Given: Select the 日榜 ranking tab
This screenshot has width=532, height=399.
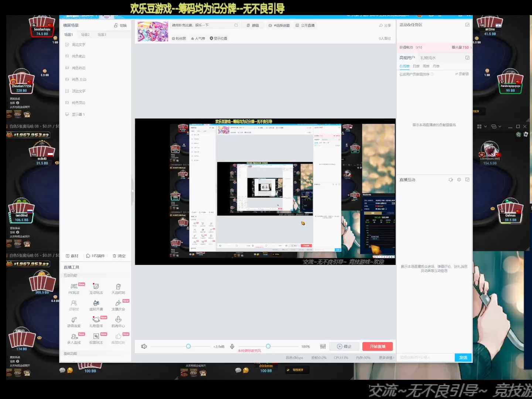Looking at the screenshot, I should tap(416, 66).
